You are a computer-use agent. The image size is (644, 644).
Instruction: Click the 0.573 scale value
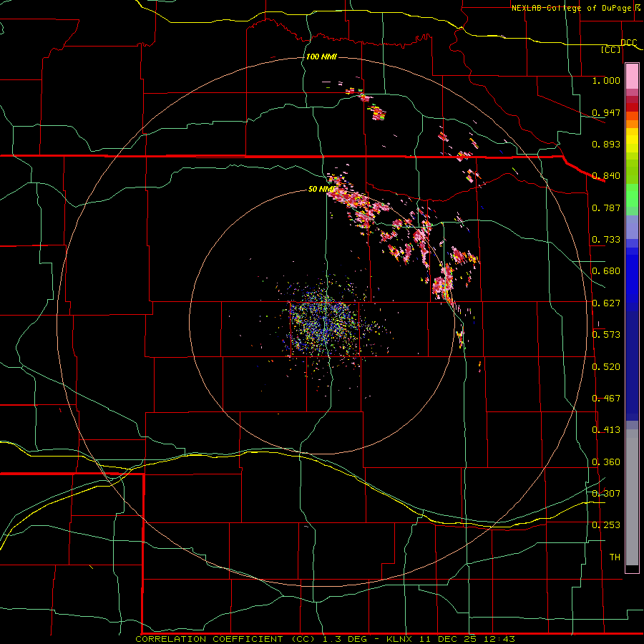pos(606,335)
